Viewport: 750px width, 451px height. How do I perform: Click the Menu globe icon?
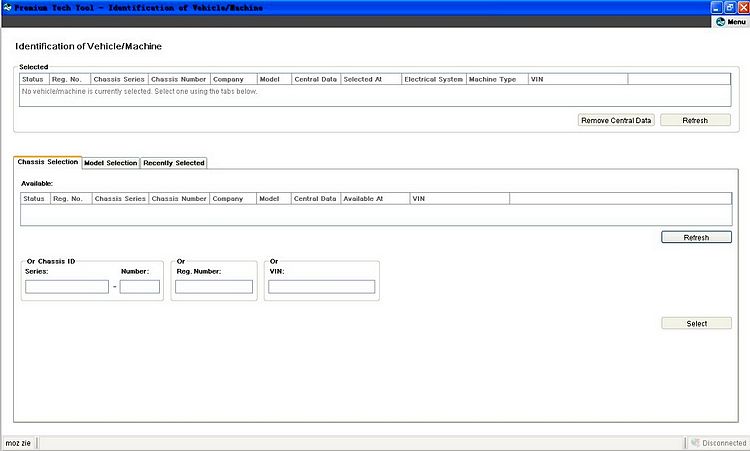[x=720, y=22]
